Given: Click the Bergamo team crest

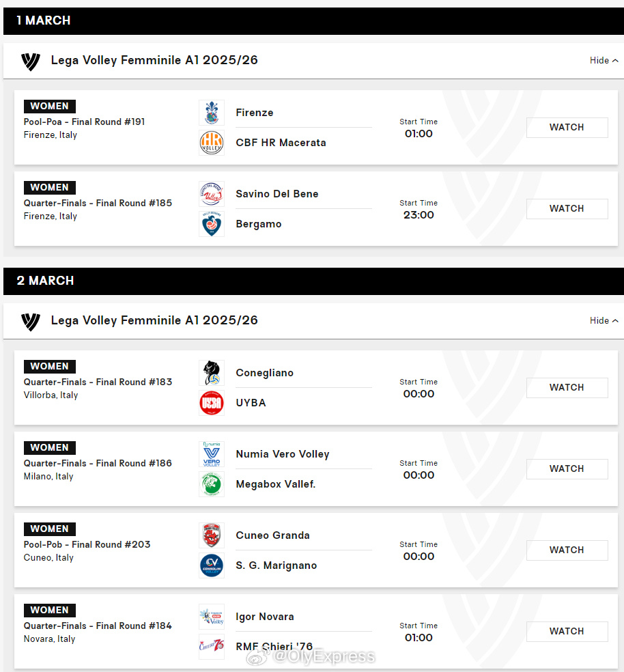Looking at the screenshot, I should [x=211, y=224].
